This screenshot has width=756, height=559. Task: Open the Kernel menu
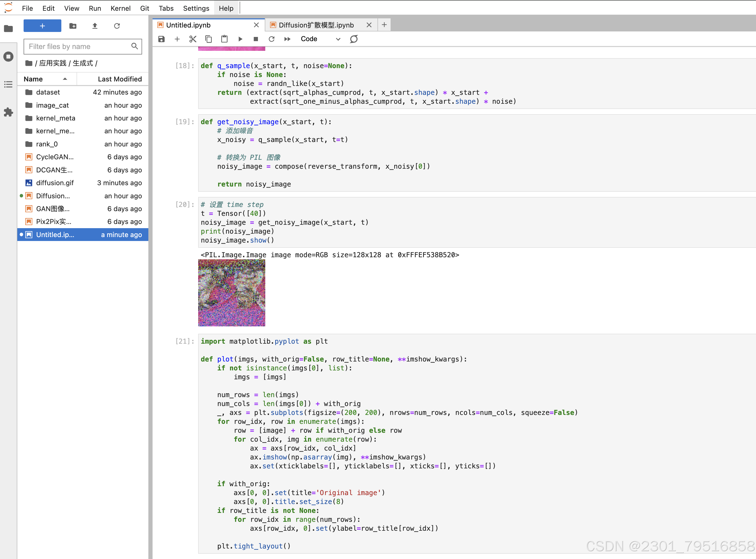point(120,8)
